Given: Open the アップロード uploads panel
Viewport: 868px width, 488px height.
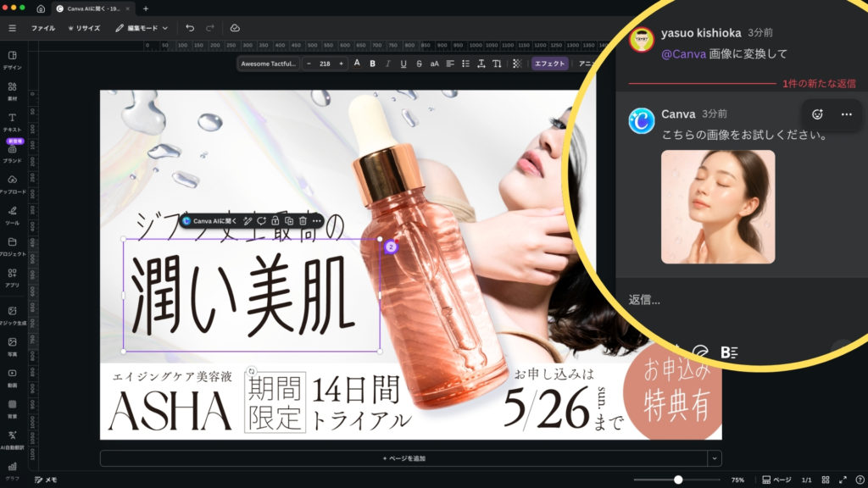Looking at the screenshot, I should (x=13, y=183).
